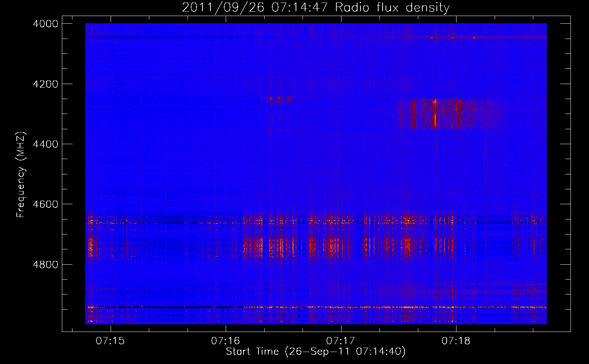The height and width of the screenshot is (364, 589).
Task: Click the 07:15 time tick label
Action: tap(110, 341)
